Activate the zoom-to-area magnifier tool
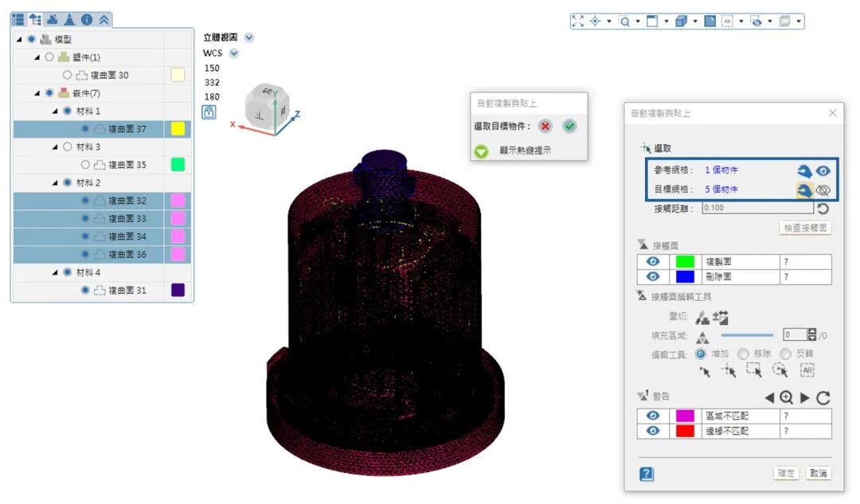Screen dimensions: 860x504 (x=624, y=21)
